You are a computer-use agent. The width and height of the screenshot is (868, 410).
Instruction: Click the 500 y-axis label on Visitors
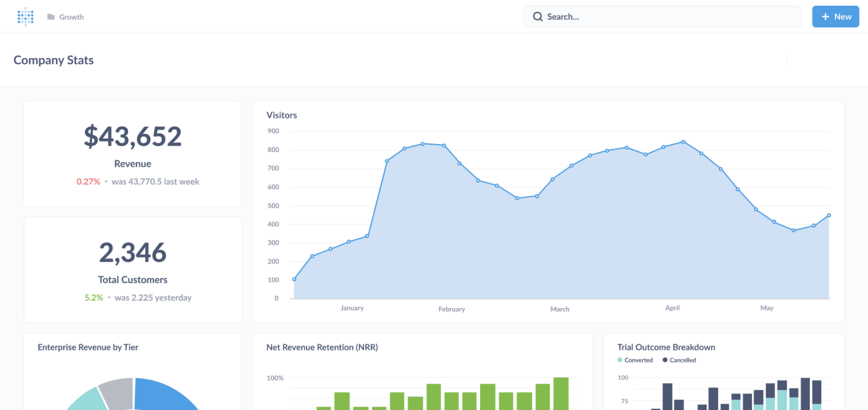pyautogui.click(x=273, y=206)
